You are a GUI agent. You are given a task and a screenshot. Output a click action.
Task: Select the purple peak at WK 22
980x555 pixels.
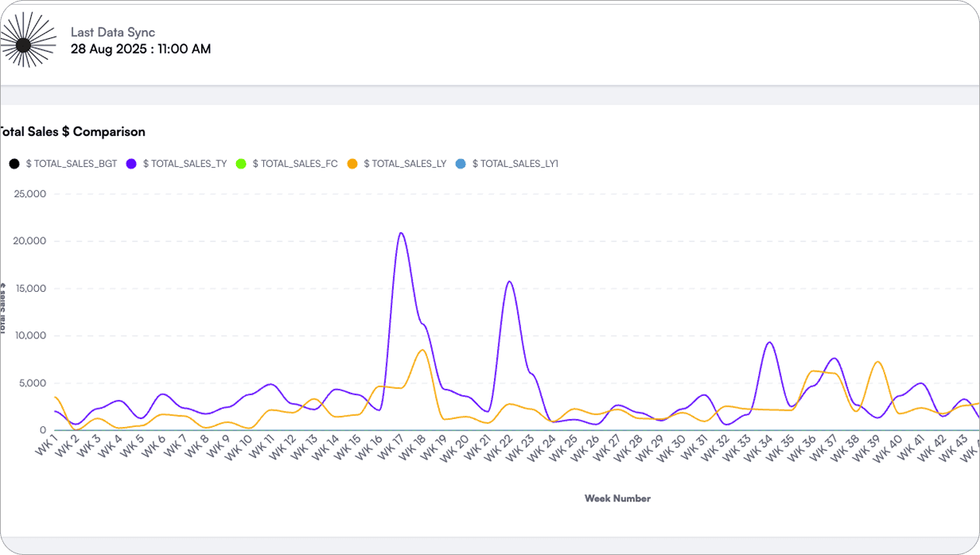[509, 282]
